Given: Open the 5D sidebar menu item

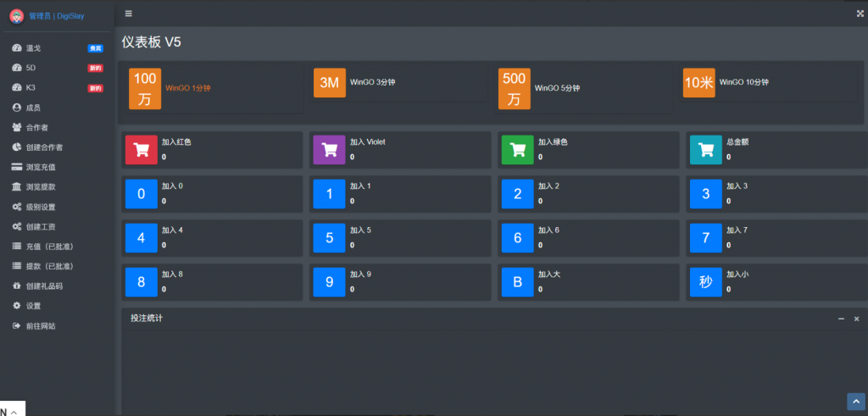Looking at the screenshot, I should click(x=31, y=68).
